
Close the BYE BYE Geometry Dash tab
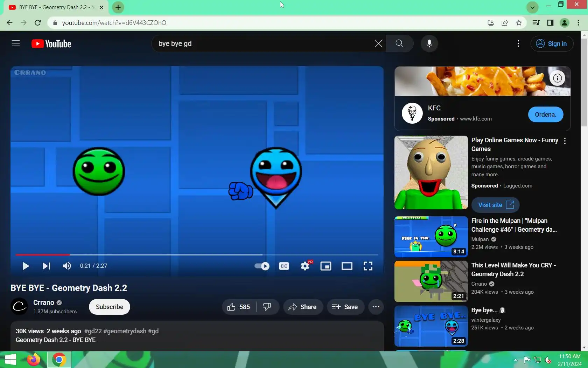[101, 7]
